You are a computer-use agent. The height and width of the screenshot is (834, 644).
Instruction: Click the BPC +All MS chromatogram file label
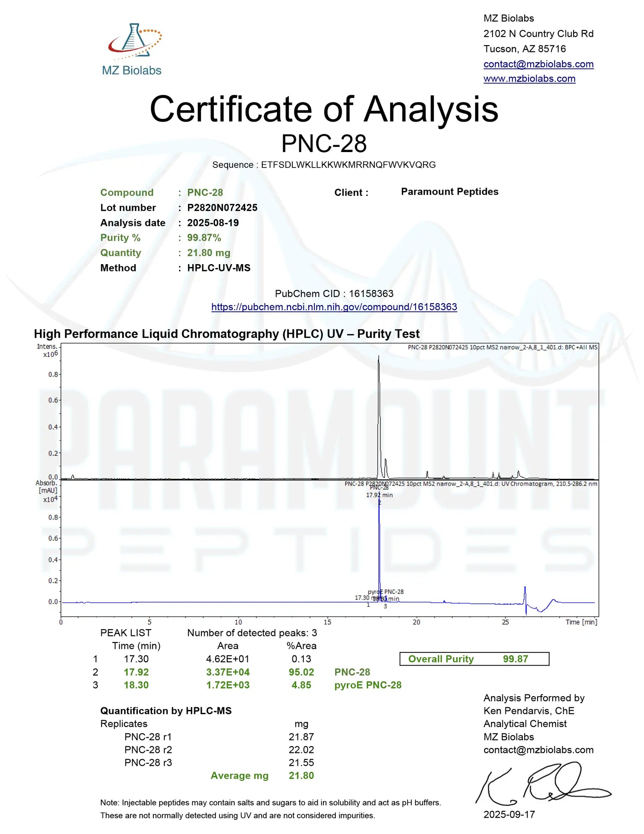502,347
